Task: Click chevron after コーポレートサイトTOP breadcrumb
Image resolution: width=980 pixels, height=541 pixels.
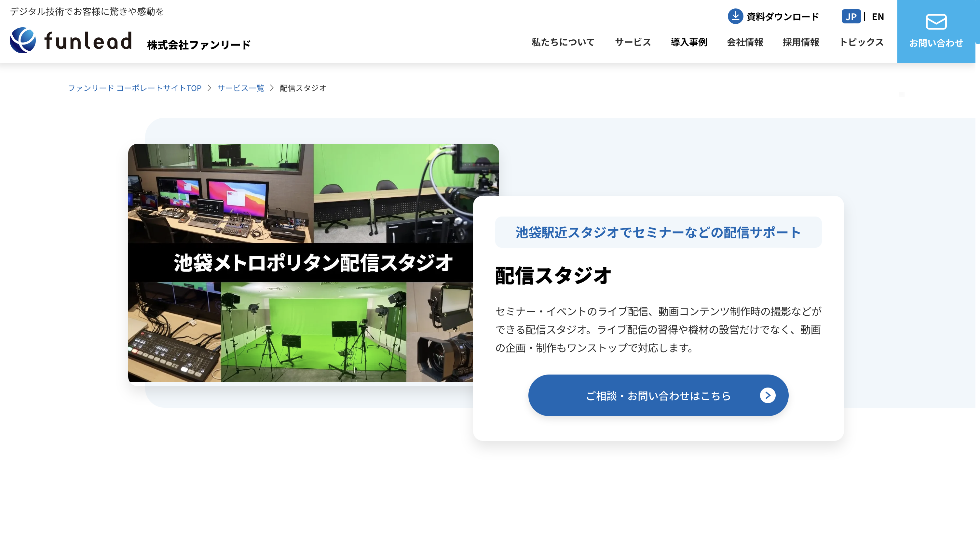Action: [x=209, y=88]
